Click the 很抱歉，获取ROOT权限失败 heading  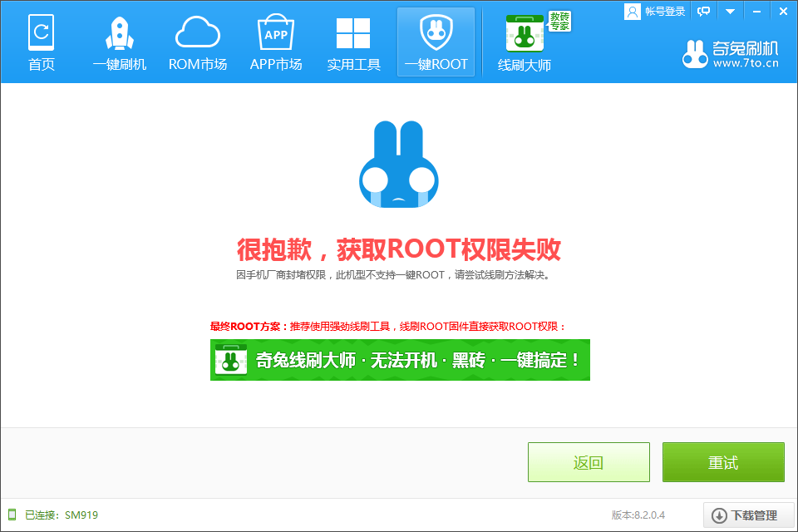398,249
